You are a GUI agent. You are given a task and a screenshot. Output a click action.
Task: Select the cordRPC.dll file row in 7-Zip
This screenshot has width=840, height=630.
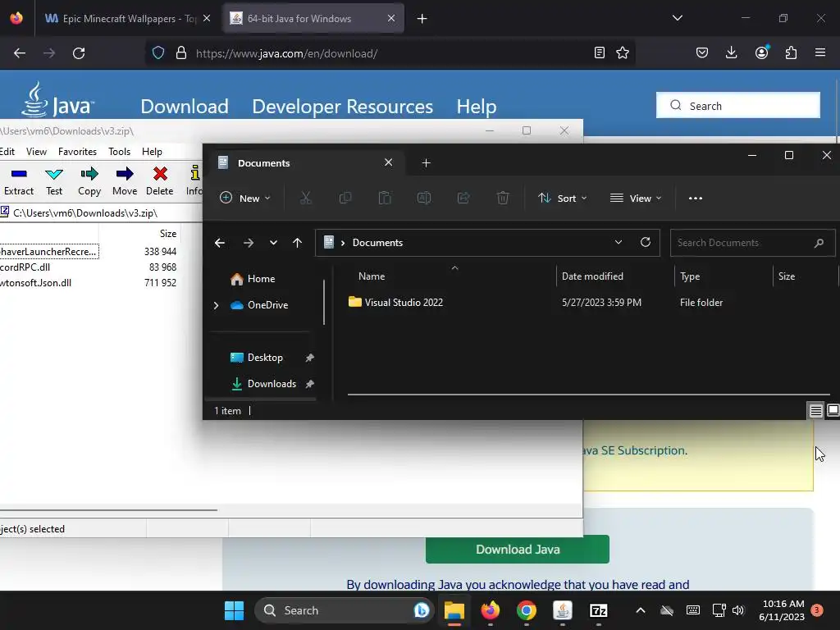(25, 267)
